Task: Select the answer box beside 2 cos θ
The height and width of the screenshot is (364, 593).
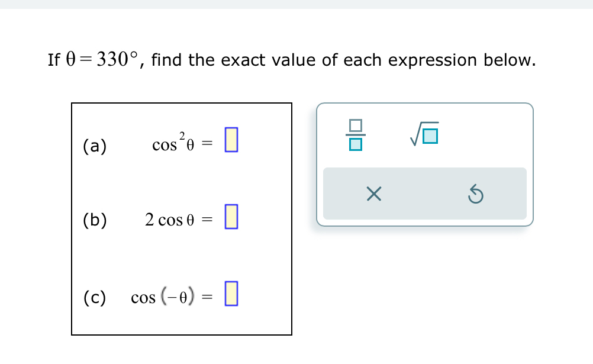Action: 231,218
